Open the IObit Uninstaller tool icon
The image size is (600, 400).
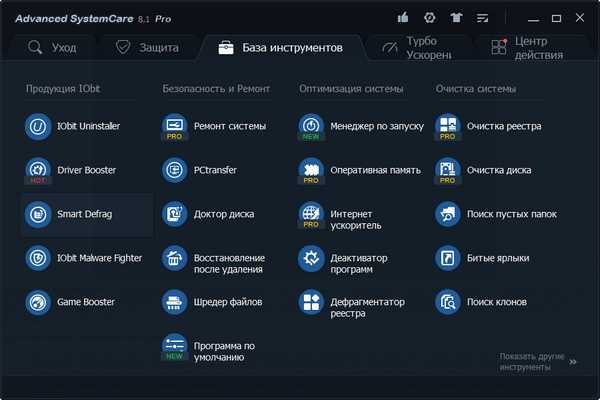(x=38, y=127)
